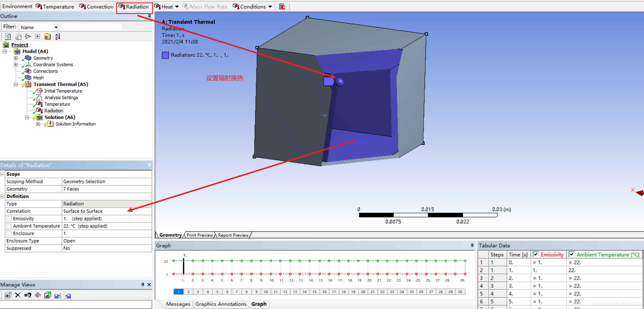
Task: Click the blue Radiation legend color swatch
Action: point(165,55)
